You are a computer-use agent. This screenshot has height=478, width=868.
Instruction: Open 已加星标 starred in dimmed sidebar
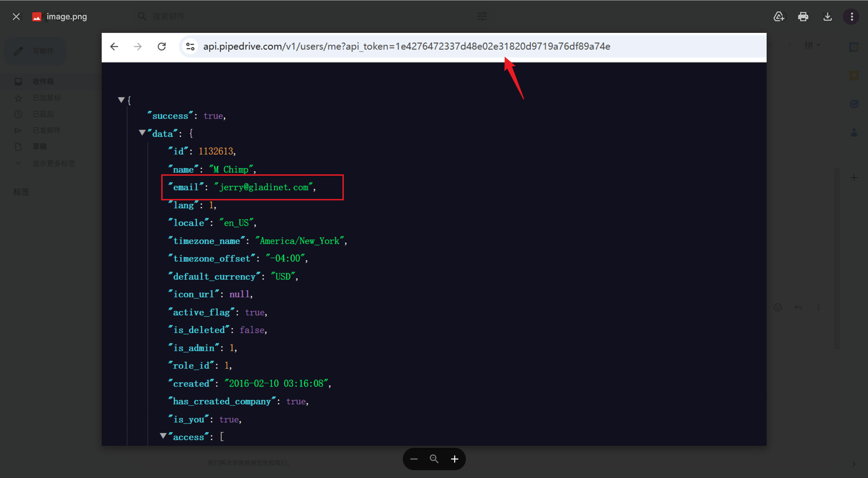click(47, 98)
